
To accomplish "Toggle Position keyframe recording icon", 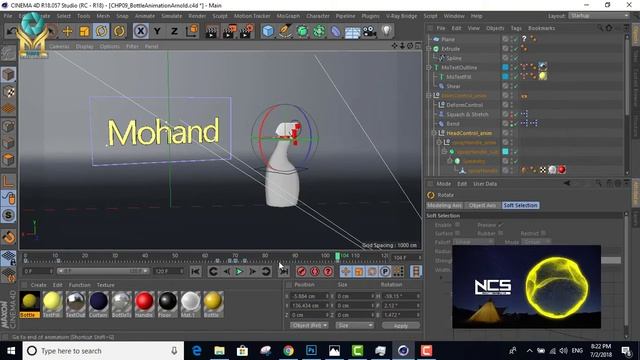I will coord(346,271).
